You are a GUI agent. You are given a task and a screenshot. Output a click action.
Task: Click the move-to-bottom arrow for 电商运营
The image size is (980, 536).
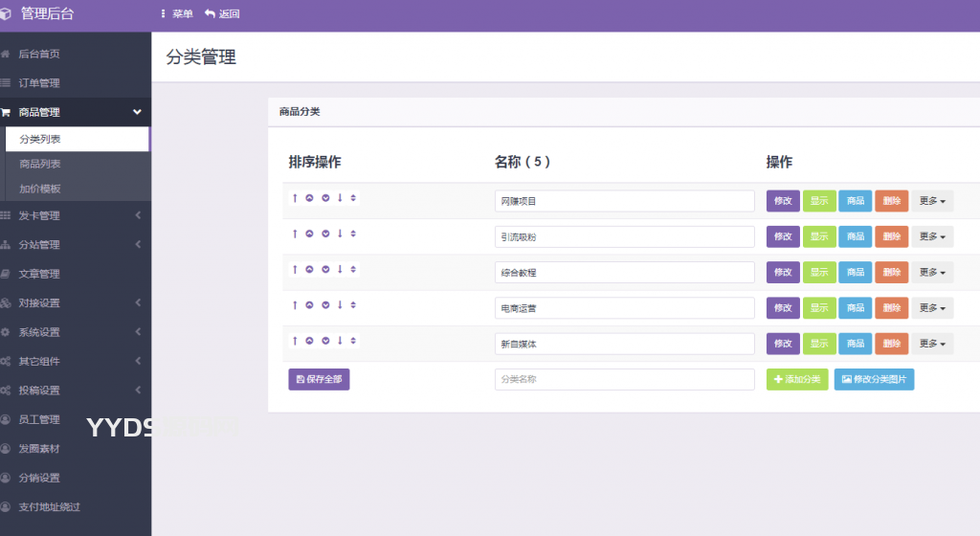coord(339,305)
